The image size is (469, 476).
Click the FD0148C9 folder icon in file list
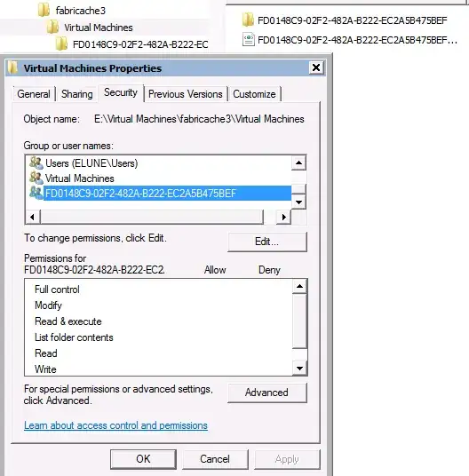tap(248, 20)
